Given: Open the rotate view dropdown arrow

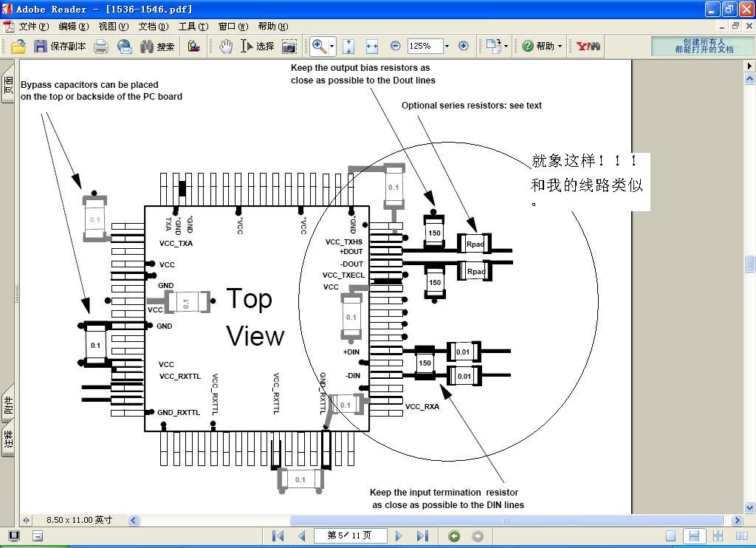Looking at the screenshot, I should [x=506, y=47].
